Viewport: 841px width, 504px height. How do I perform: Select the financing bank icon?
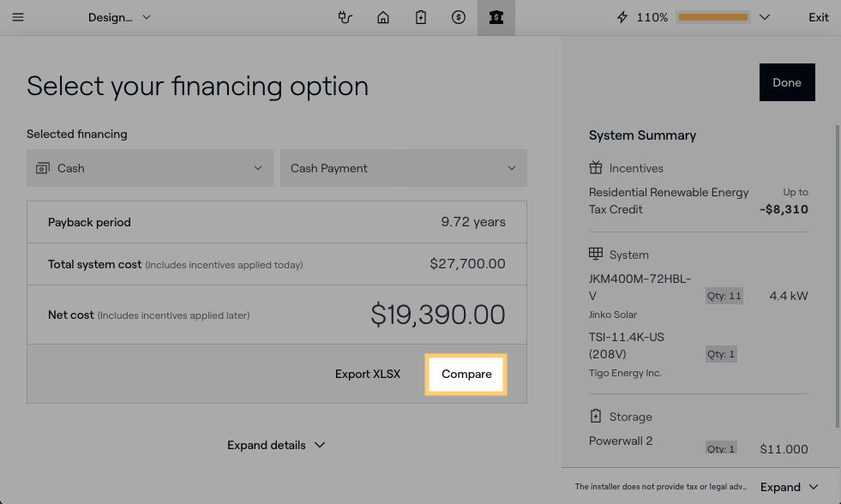point(496,17)
